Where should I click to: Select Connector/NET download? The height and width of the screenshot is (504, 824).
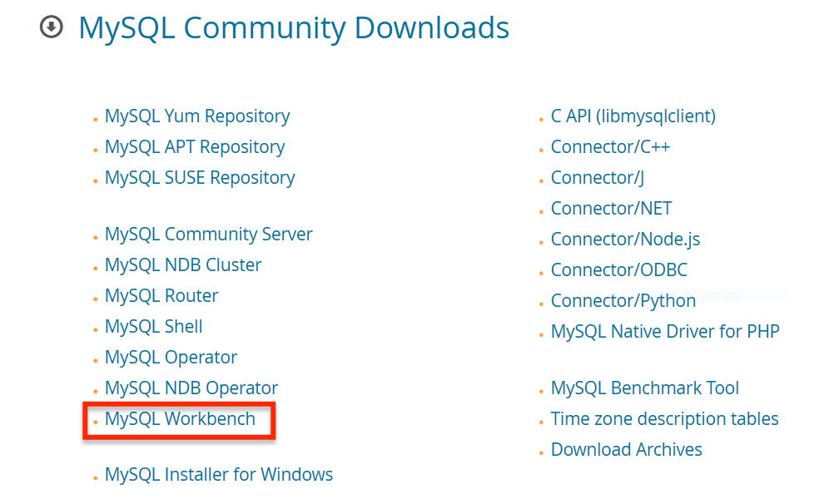(x=611, y=209)
